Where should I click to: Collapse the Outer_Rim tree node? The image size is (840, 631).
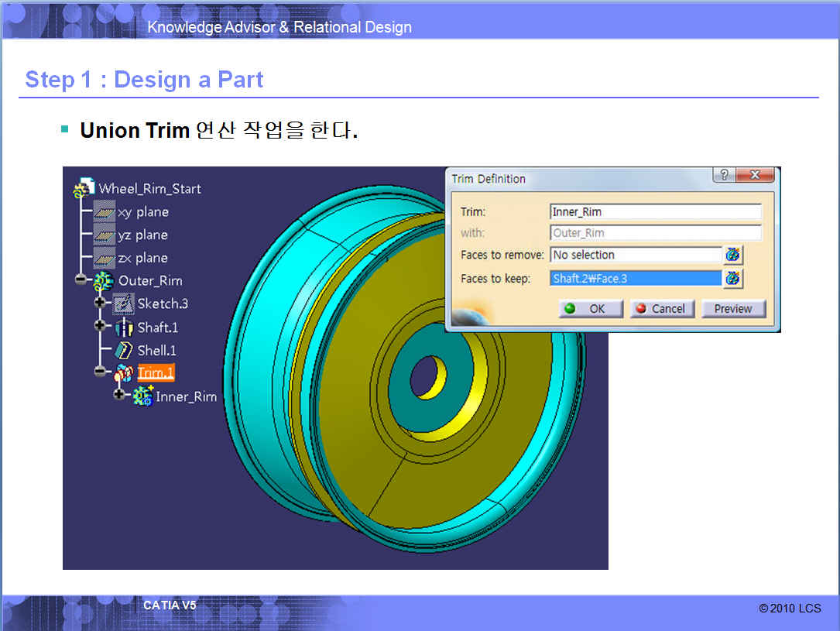tap(81, 280)
